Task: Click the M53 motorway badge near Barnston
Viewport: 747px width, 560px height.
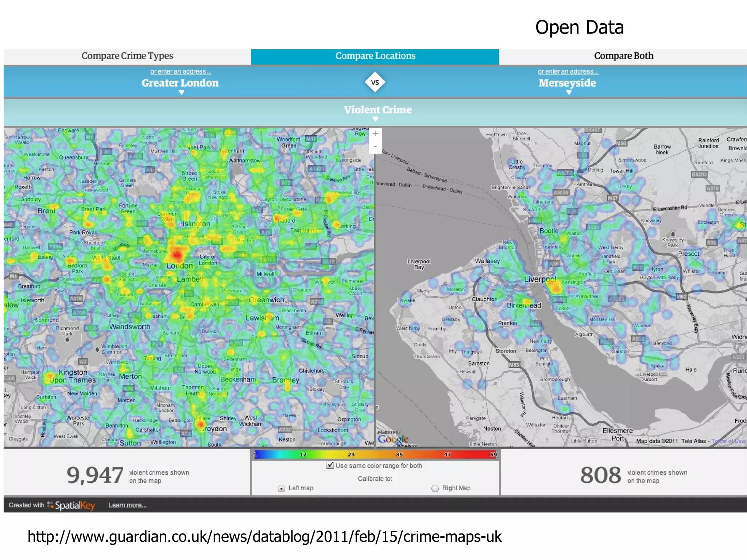Action: pyautogui.click(x=514, y=365)
